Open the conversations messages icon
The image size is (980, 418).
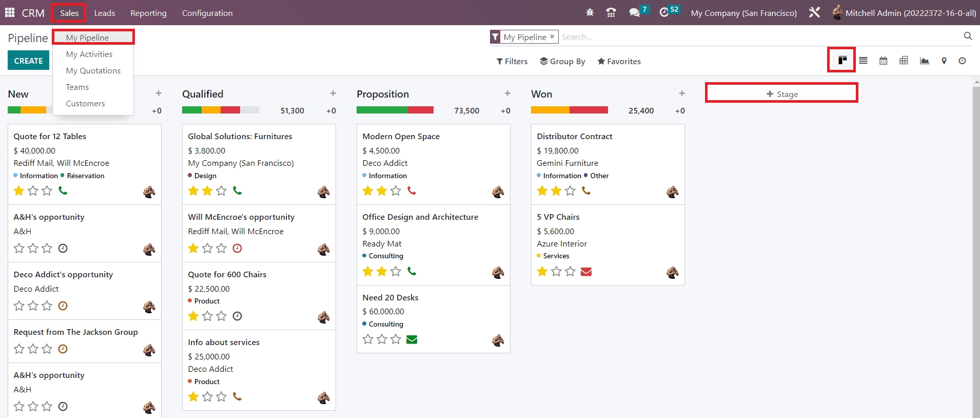[635, 12]
